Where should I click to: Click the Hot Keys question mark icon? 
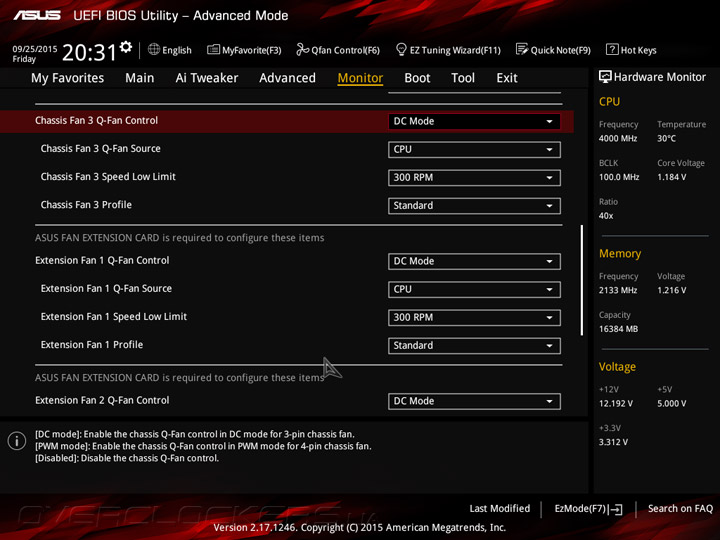(612, 49)
